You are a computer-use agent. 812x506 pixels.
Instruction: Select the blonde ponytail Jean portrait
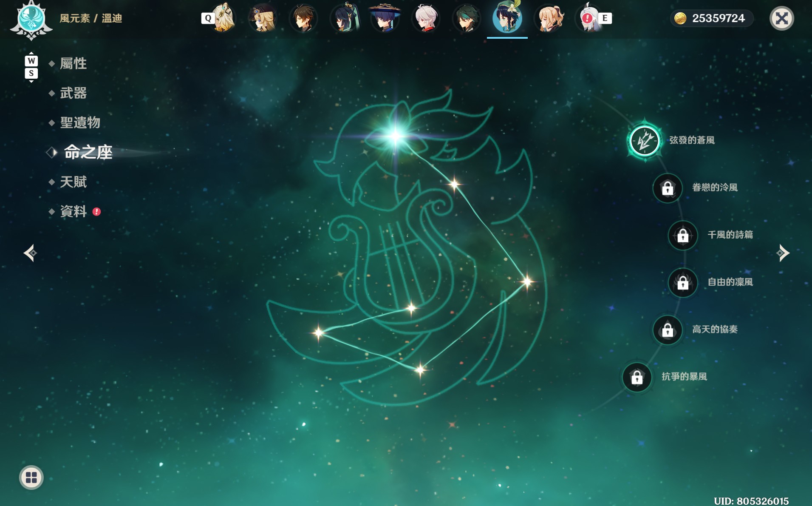[549, 18]
